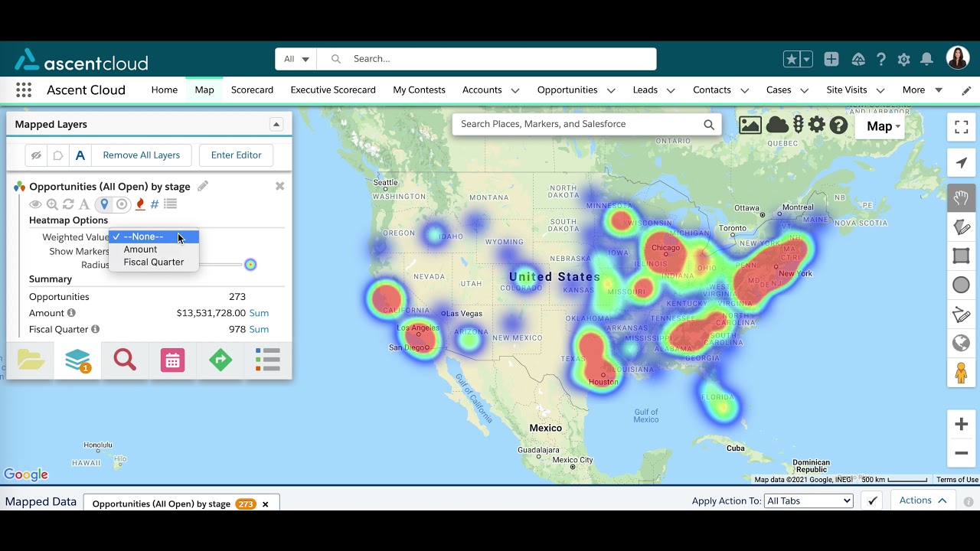Select the flame heatmap mode icon
Screen dimensions: 980x551
click(139, 204)
